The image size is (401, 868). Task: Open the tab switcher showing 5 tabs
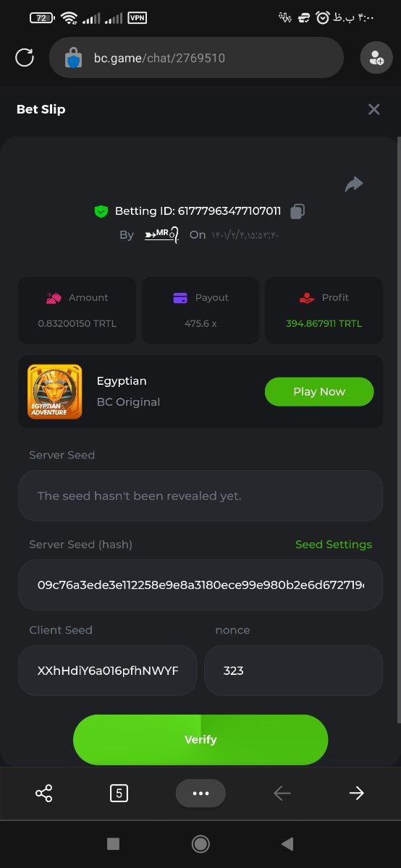[x=119, y=793]
